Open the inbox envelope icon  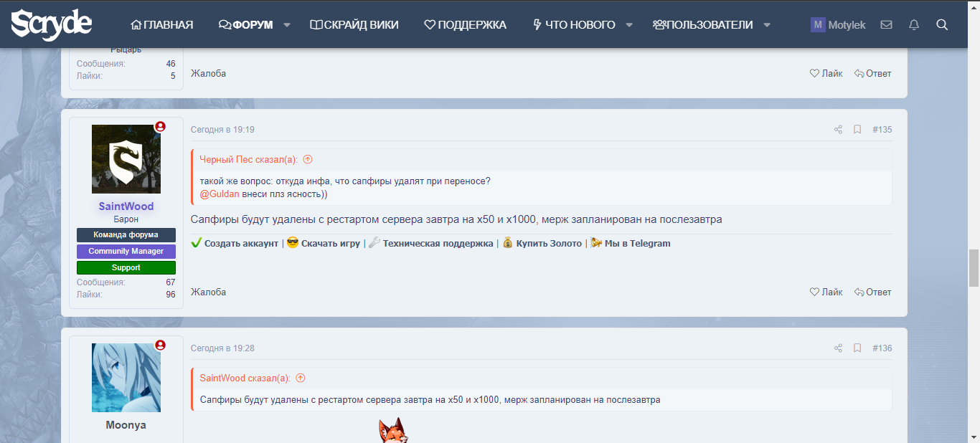coord(886,24)
